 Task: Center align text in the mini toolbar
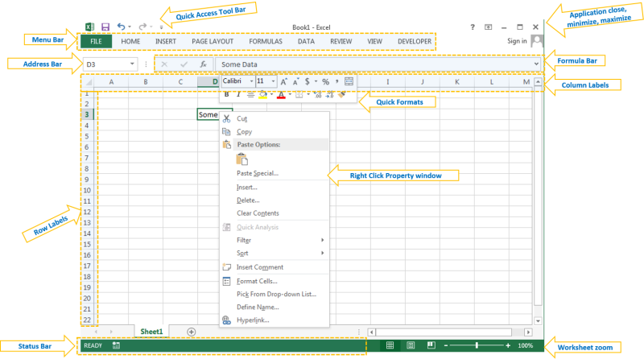point(250,95)
